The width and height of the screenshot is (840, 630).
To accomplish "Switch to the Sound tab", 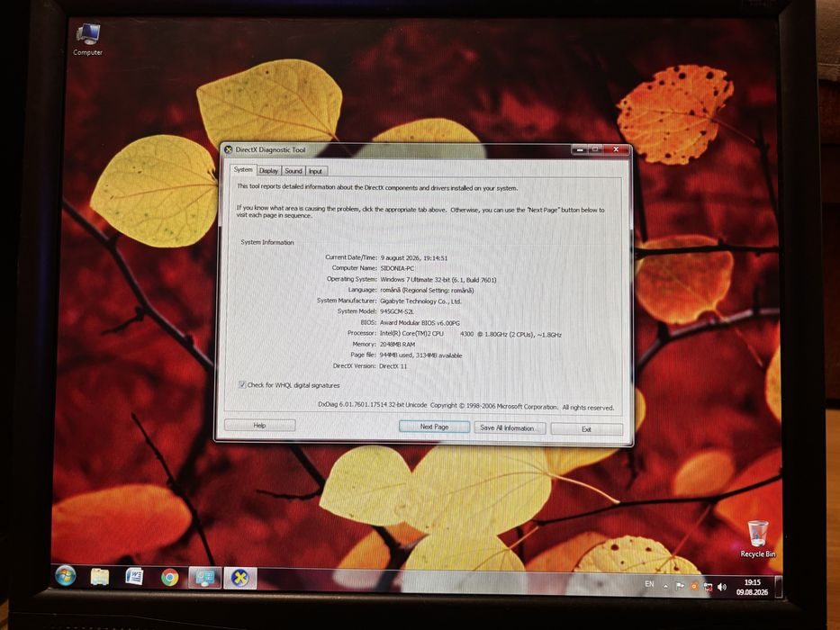I will (x=294, y=170).
